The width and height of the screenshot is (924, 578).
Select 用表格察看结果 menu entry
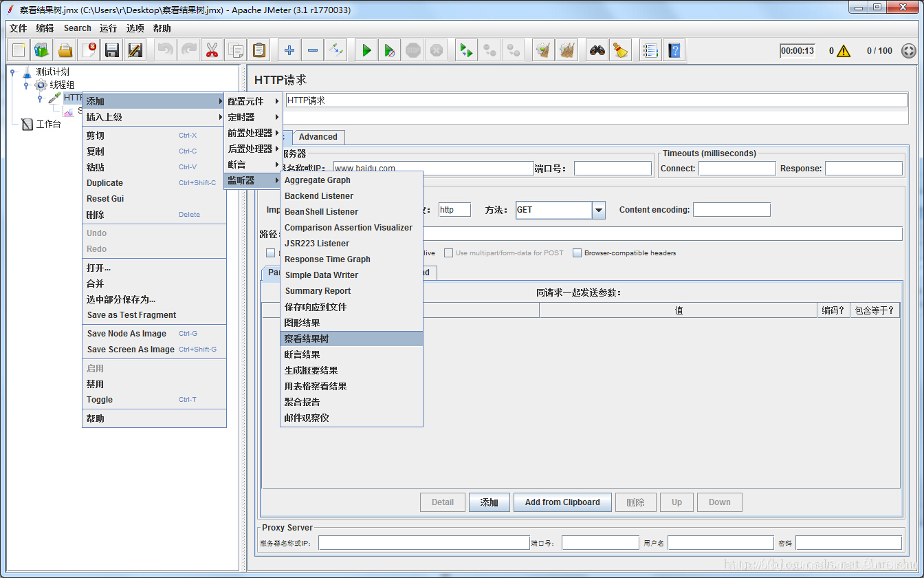351,386
